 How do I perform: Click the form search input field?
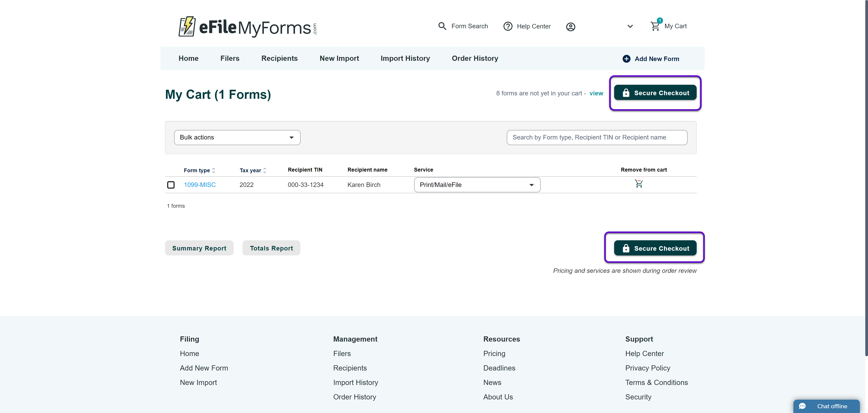pos(597,137)
